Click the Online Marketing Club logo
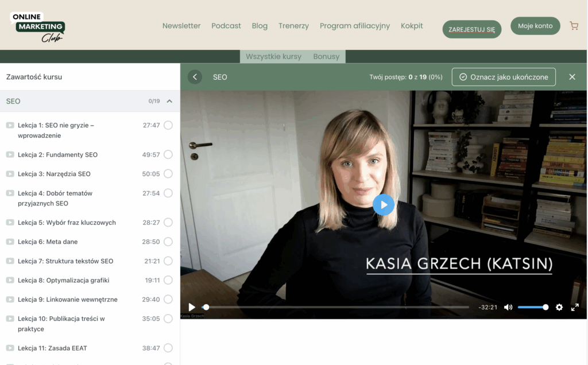 pyautogui.click(x=38, y=26)
